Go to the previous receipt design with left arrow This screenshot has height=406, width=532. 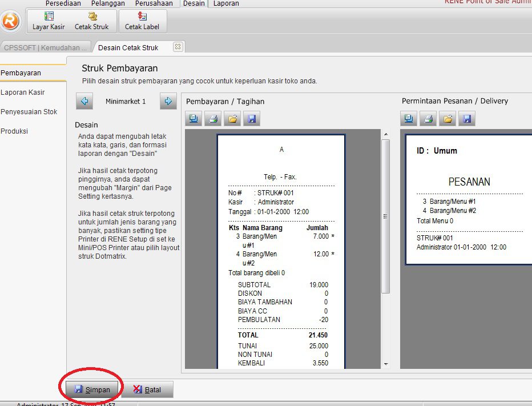click(84, 101)
